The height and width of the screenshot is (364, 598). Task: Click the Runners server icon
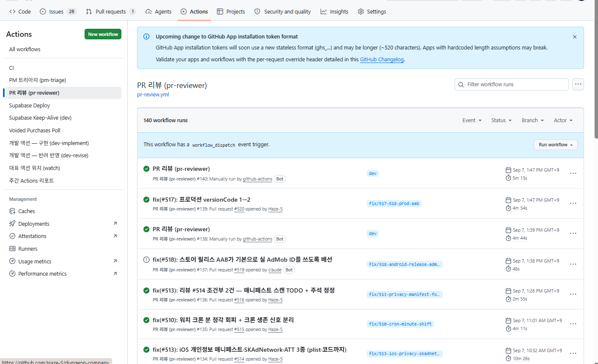click(12, 249)
